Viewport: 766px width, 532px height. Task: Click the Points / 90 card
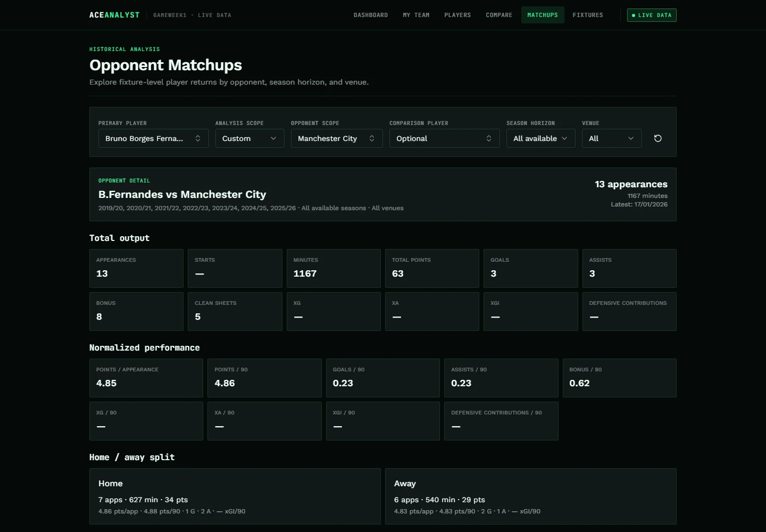tap(264, 378)
